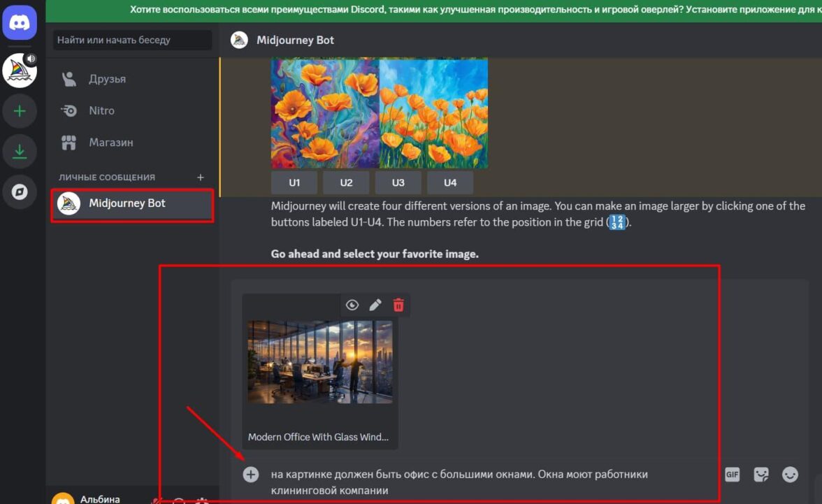Click Midjourney Bot avatar in chat header
The height and width of the screenshot is (504, 822).
pyautogui.click(x=239, y=40)
